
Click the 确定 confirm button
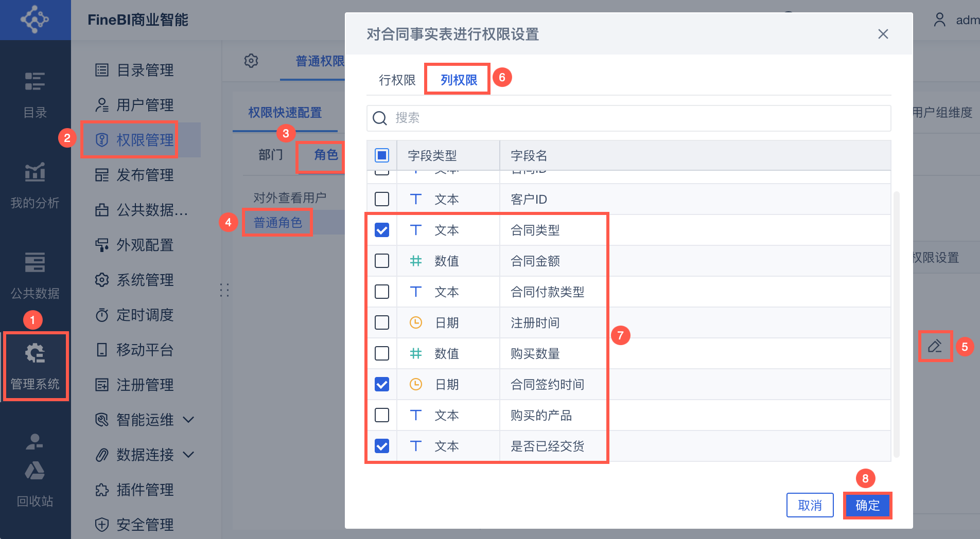[x=867, y=506]
